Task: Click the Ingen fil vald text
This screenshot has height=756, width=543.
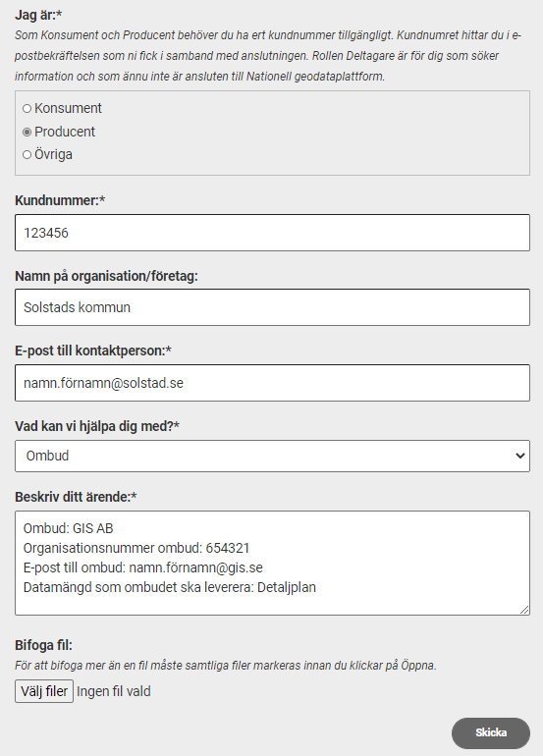Action: point(113,691)
